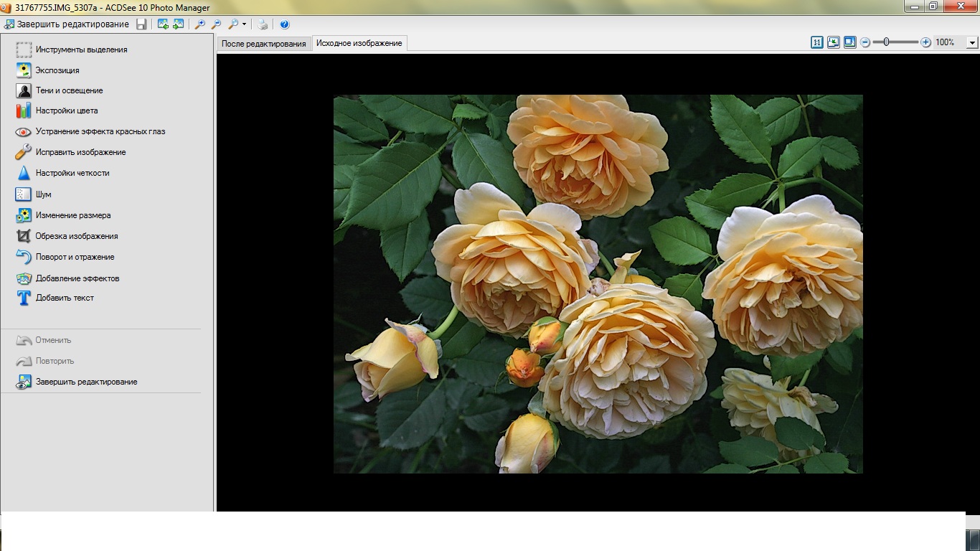Click the printer icon
Viewport: 980px width, 551px height.
click(x=263, y=24)
